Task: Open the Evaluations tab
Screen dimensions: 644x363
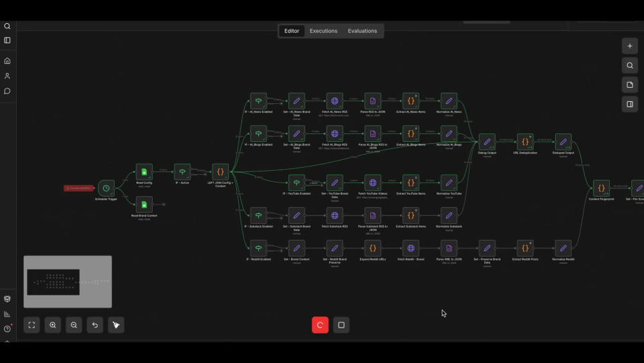Action: 362,31
